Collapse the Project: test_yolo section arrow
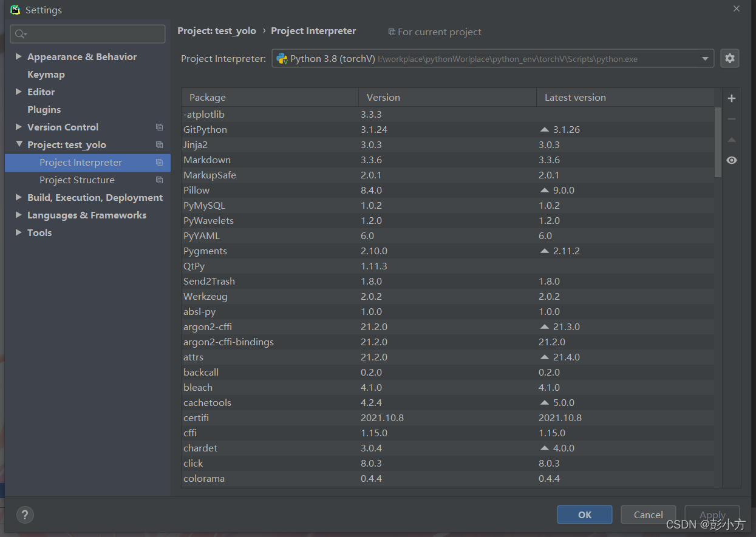The image size is (756, 537). [19, 144]
